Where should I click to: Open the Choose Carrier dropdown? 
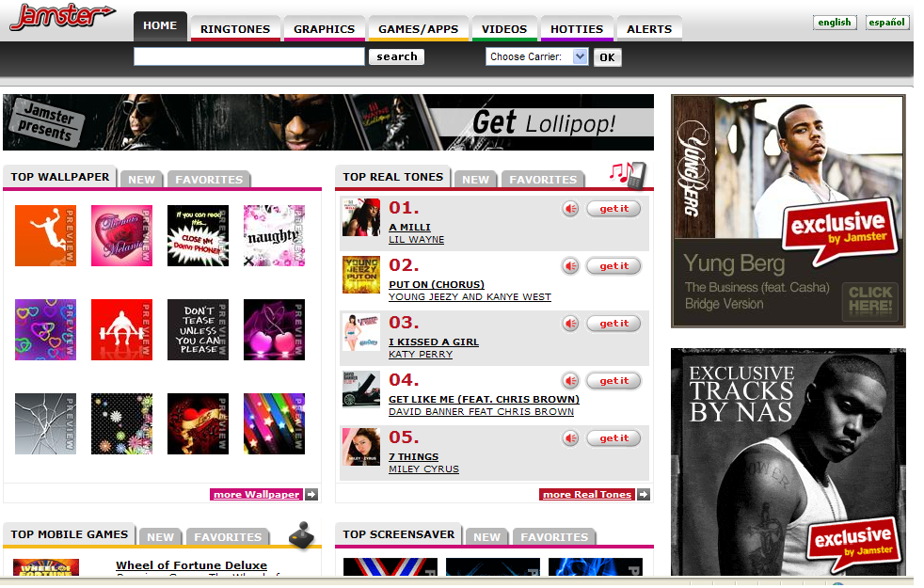pyautogui.click(x=537, y=56)
